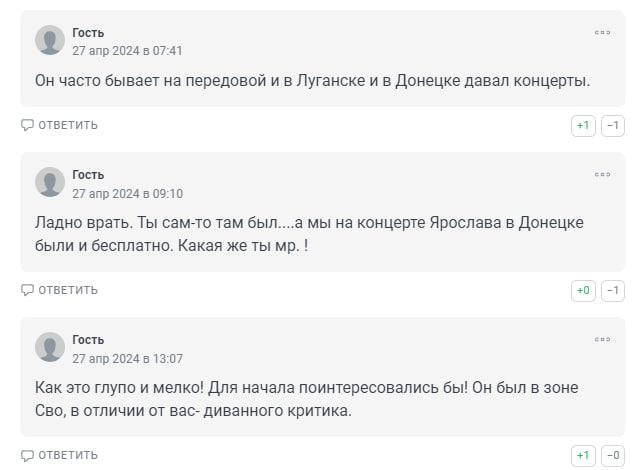Click the "Гость" name on the first comment
This screenshot has width=638, height=470.
point(88,33)
